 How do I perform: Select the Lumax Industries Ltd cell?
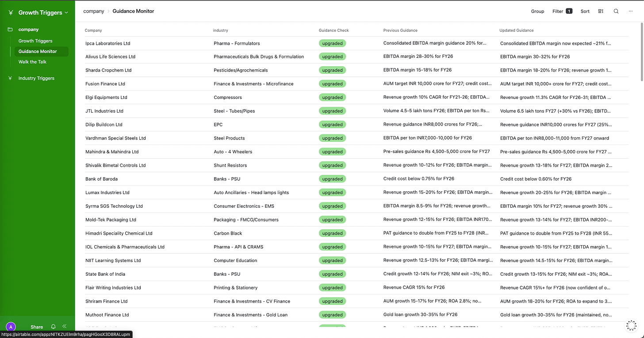point(107,192)
